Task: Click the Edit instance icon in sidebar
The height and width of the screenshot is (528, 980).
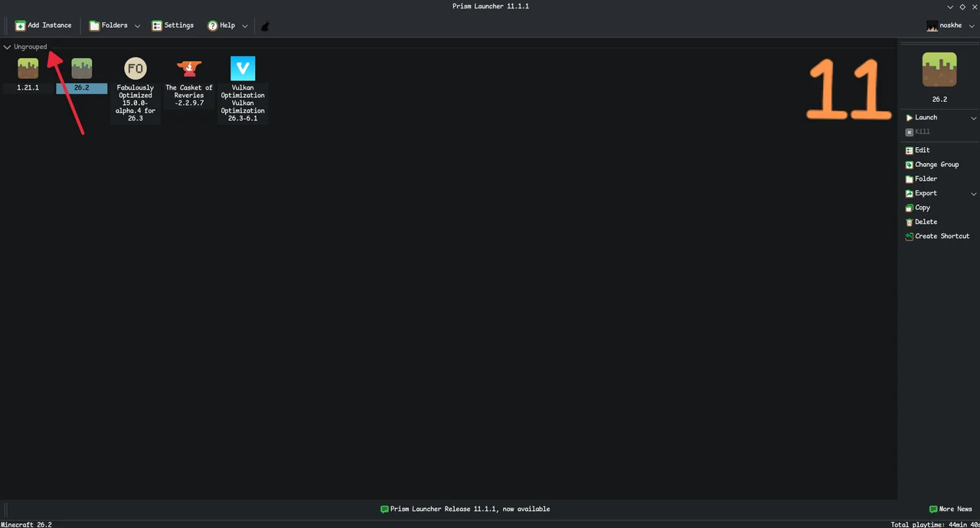Action: 910,150
